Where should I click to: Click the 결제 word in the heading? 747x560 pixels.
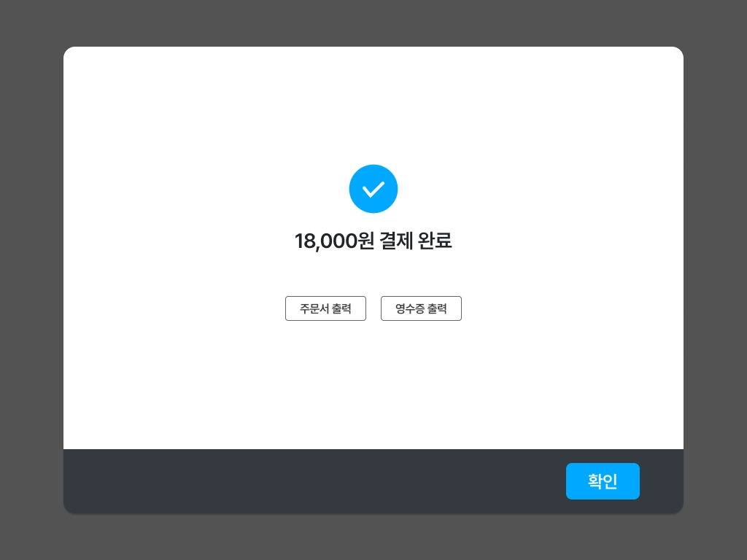(x=396, y=241)
